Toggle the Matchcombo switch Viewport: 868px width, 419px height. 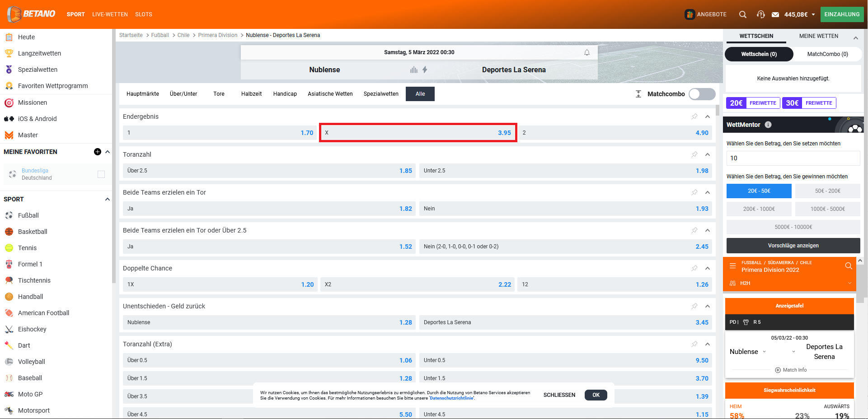pos(702,94)
